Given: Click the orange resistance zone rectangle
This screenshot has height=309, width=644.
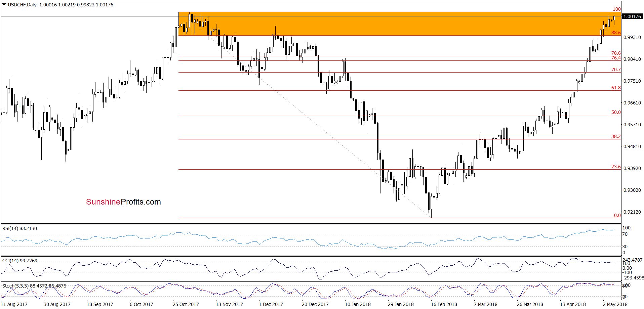Looking at the screenshot, I should 400,24.
